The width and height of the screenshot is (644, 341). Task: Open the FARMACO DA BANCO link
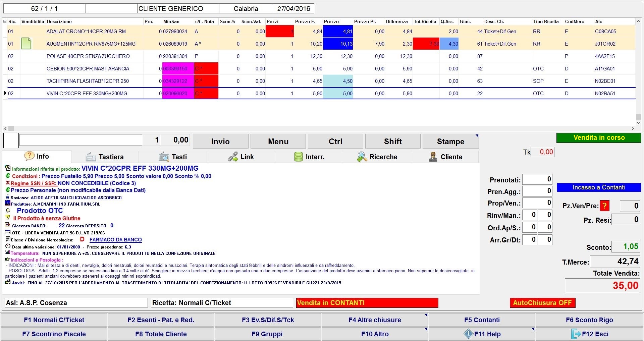coord(115,240)
